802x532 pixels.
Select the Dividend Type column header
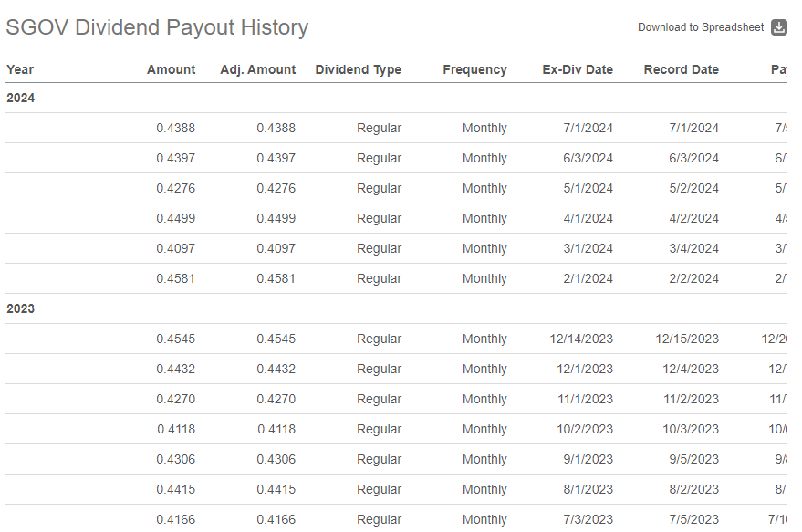[358, 69]
